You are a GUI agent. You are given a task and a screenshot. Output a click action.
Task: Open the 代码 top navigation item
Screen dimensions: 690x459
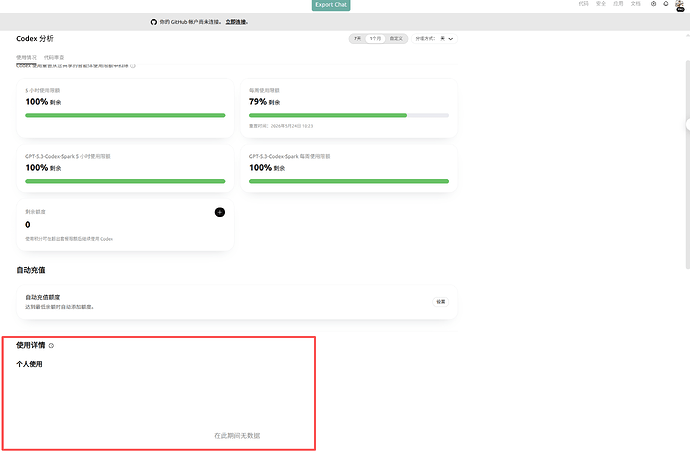[584, 4]
